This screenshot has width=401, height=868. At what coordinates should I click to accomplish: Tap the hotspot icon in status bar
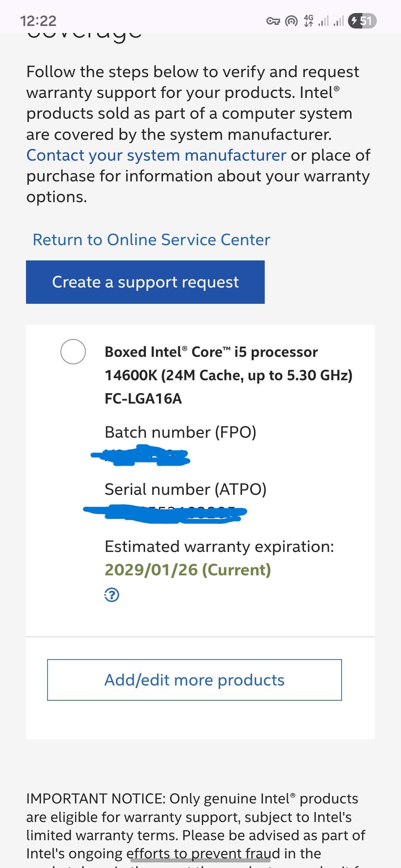[x=291, y=21]
